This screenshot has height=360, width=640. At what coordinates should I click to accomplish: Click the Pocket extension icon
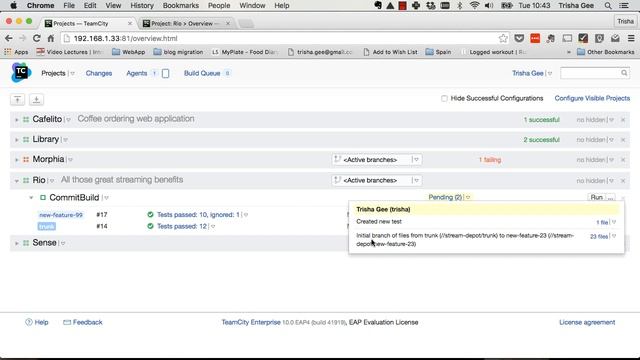click(519, 38)
